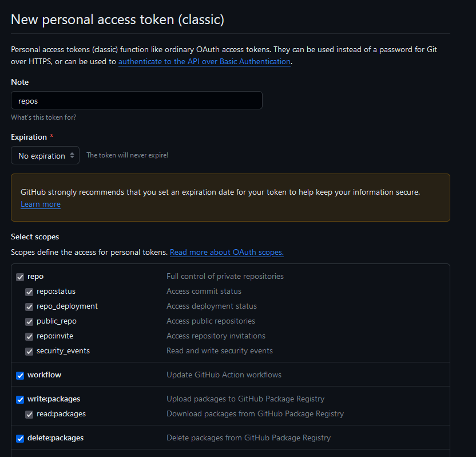Click the repo scope label text
The image size is (476, 457).
pyautogui.click(x=35, y=276)
